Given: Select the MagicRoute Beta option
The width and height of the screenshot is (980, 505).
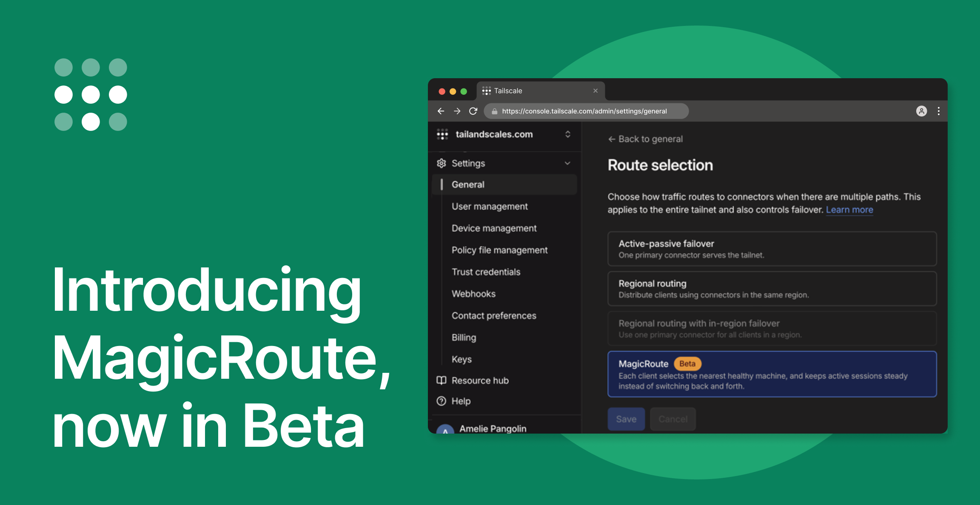Looking at the screenshot, I should pyautogui.click(x=772, y=374).
